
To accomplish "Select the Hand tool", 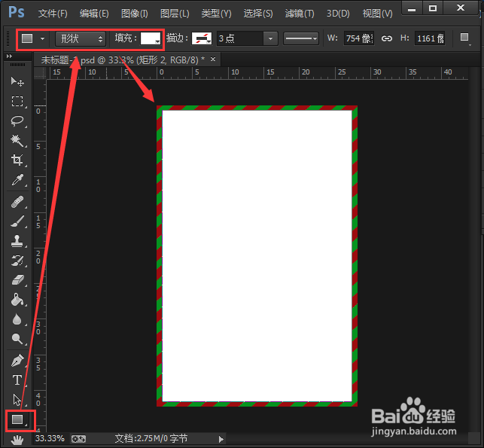I will coord(17,440).
